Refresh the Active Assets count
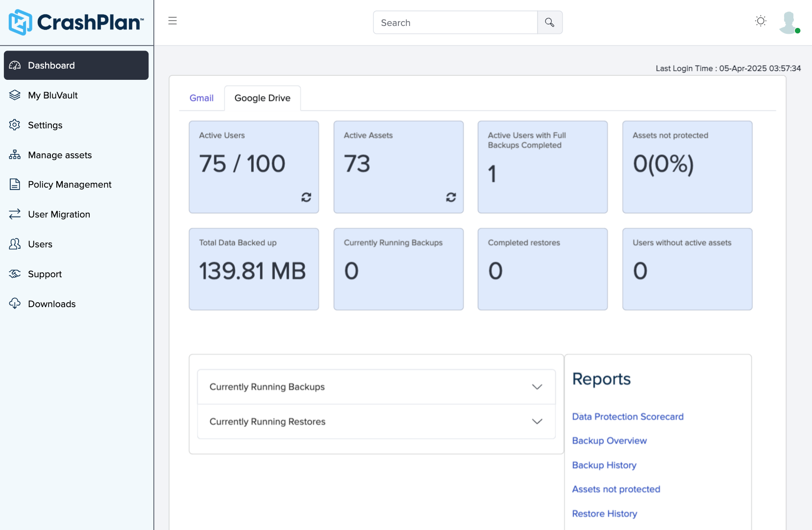This screenshot has width=812, height=530. pos(450,197)
